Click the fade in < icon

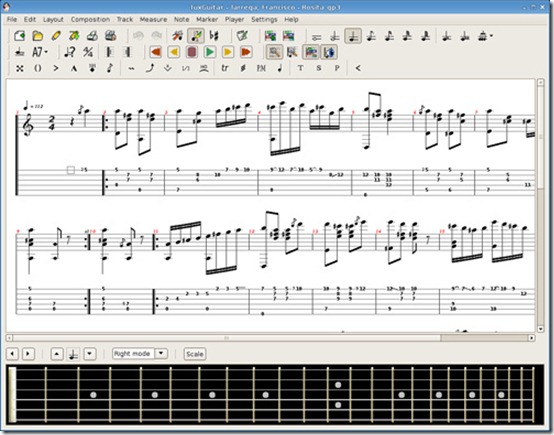coord(358,68)
